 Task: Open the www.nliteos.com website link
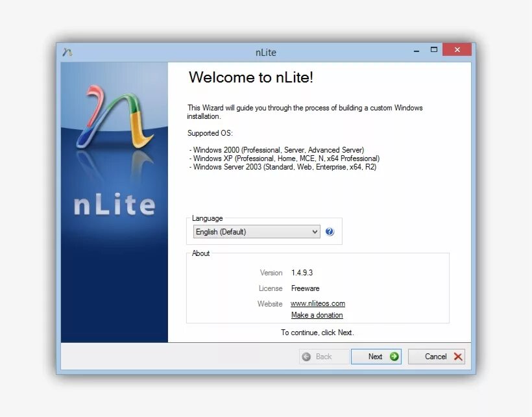(x=318, y=303)
